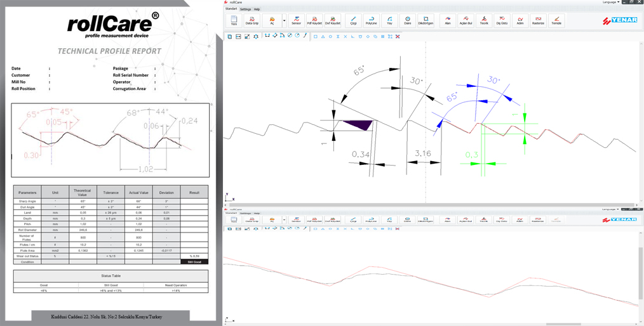Click 'Sharp Angle' row label in report table
644x326 pixels.
(x=27, y=202)
